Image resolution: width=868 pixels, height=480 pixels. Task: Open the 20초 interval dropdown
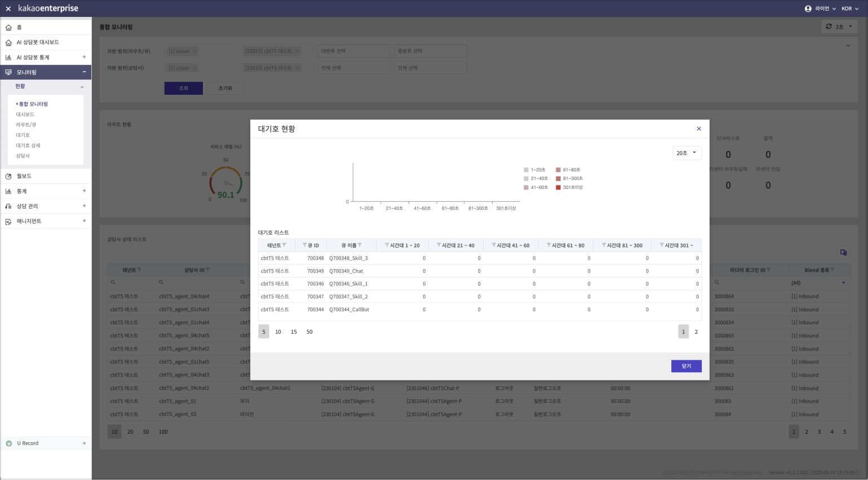[687, 153]
